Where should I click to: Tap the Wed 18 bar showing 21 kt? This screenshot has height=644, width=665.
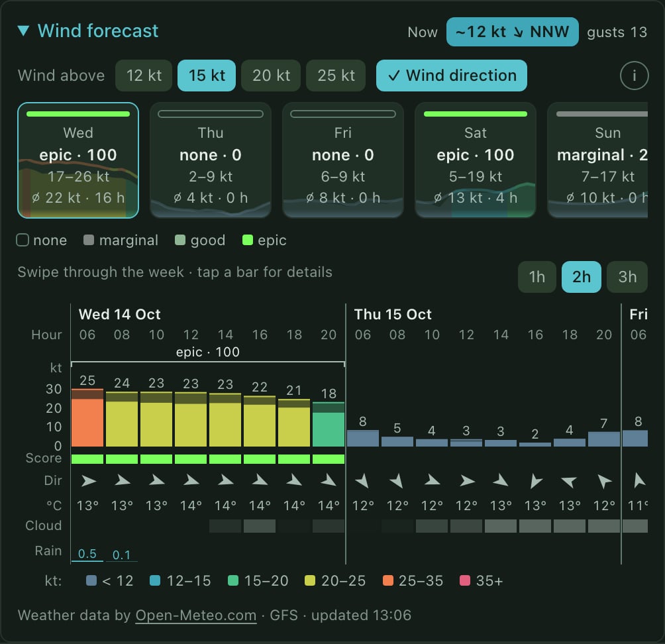pos(294,422)
